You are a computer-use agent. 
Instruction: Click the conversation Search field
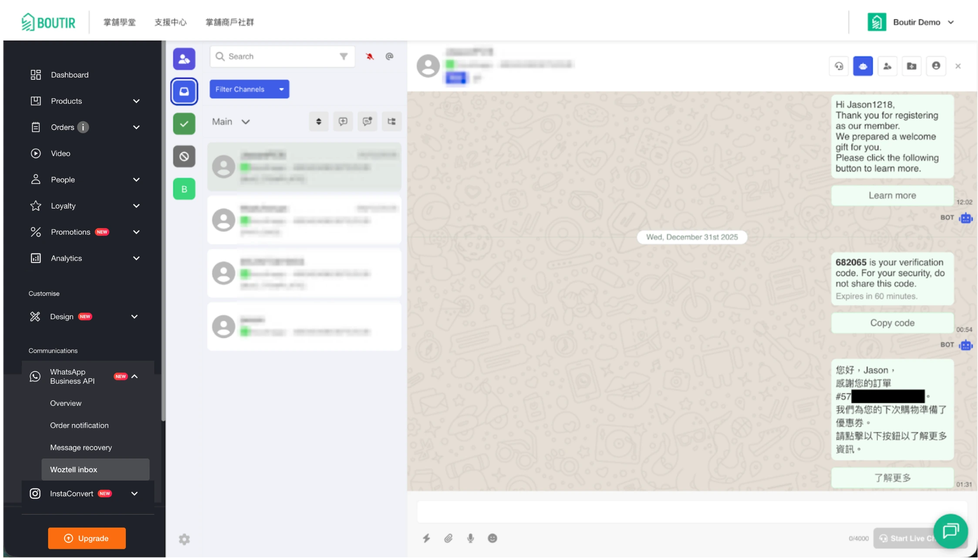(x=279, y=57)
